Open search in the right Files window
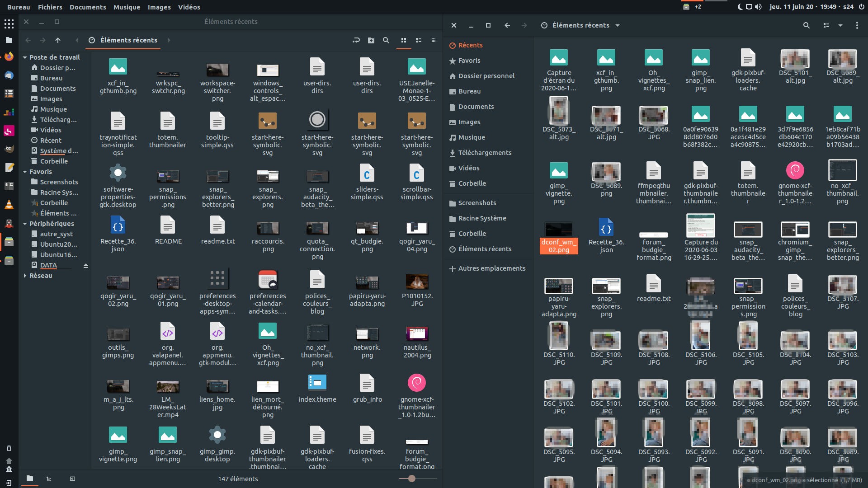The image size is (868, 488). pos(807,25)
